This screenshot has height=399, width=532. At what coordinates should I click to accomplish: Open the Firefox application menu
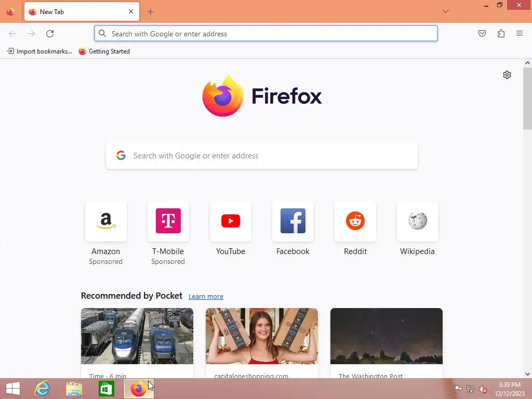click(x=520, y=33)
